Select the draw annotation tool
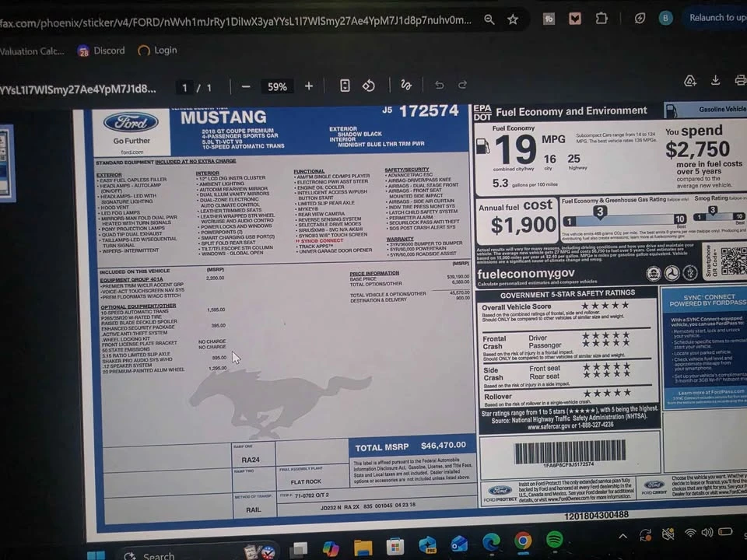 (x=406, y=86)
